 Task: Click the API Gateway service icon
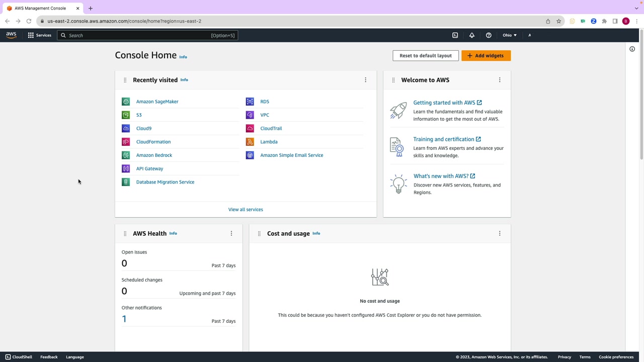(x=126, y=168)
